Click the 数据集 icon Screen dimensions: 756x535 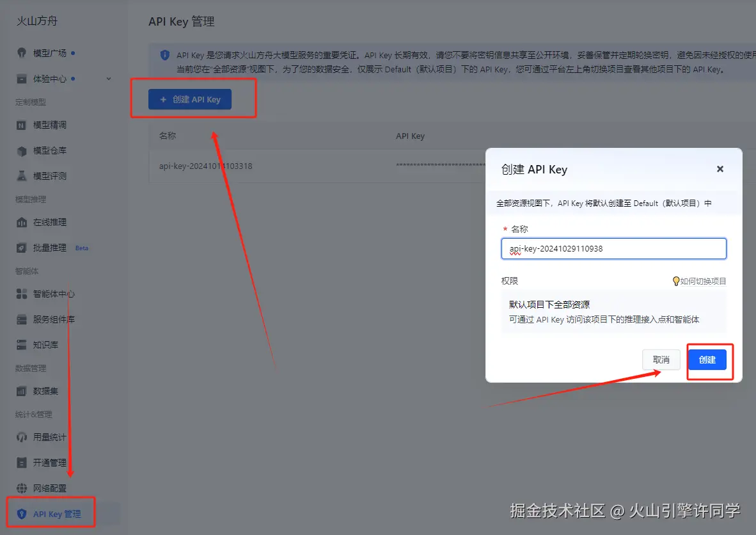(21, 391)
